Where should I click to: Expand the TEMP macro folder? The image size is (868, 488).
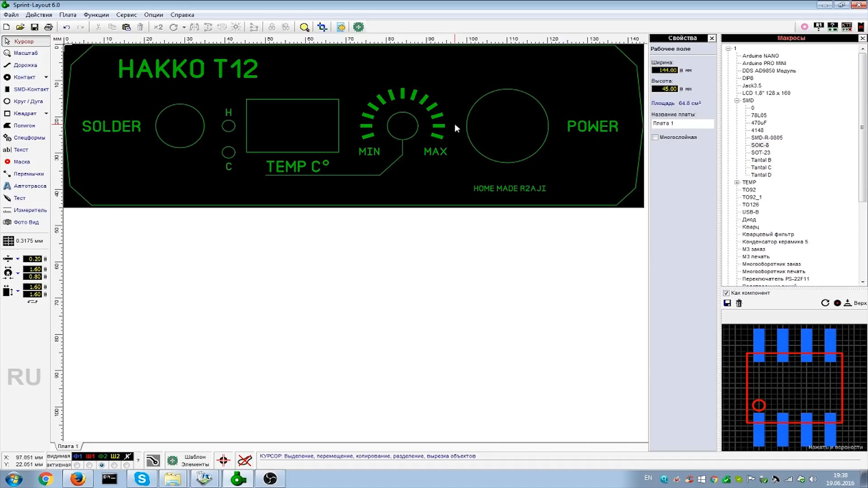(737, 183)
